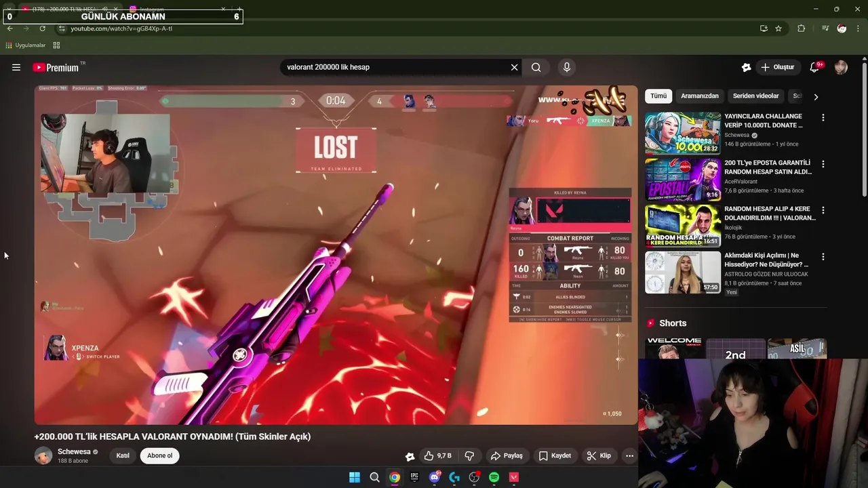This screenshot has width=868, height=488.
Task: Click the Shorts section heading
Action: point(673,323)
